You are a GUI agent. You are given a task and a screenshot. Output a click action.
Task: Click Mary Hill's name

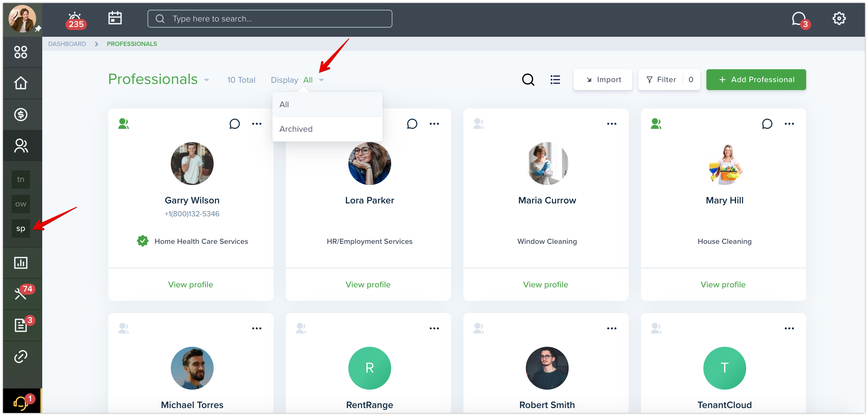[724, 200]
